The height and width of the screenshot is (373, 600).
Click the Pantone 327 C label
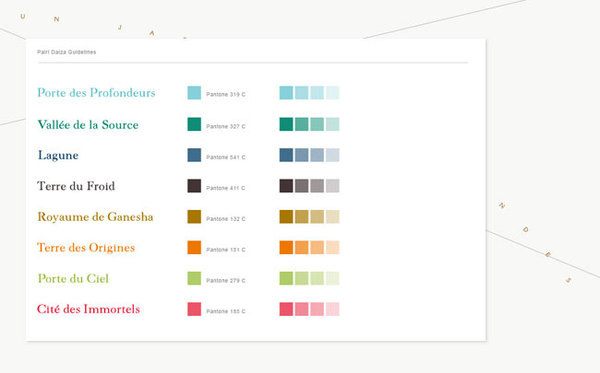click(226, 126)
